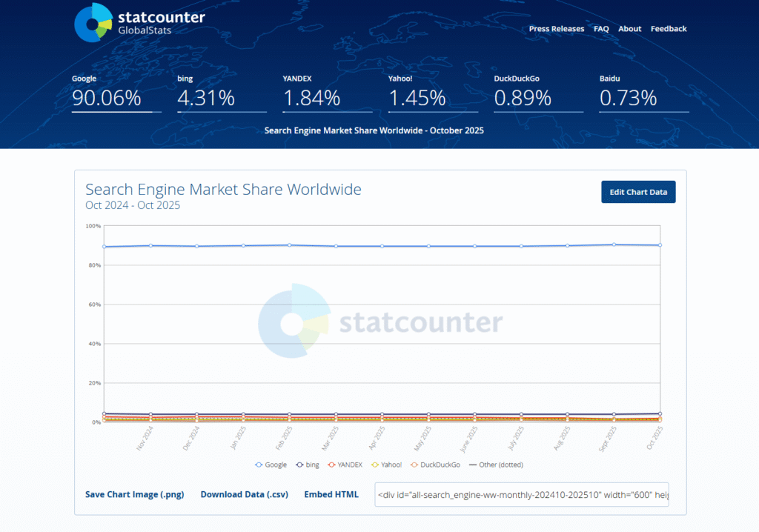Click the Embed HTML label

click(x=331, y=494)
